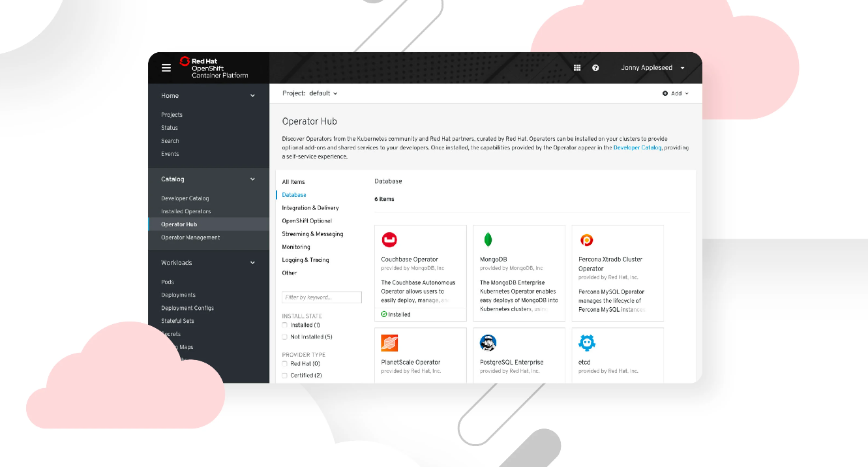Switch to the Streaming & Messaging category

click(314, 233)
